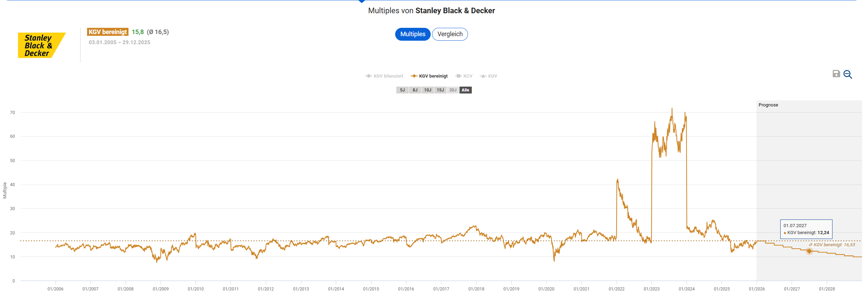868x296 pixels.
Task: Click the forecast data point marker
Action: click(809, 251)
